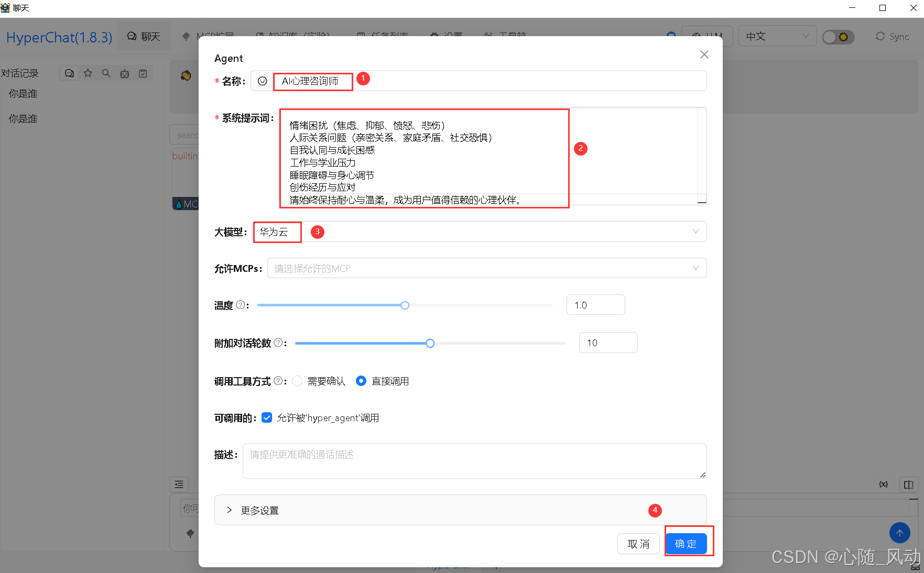Expand the 更多设置 section
Screen dimensions: 924x573
460,510
